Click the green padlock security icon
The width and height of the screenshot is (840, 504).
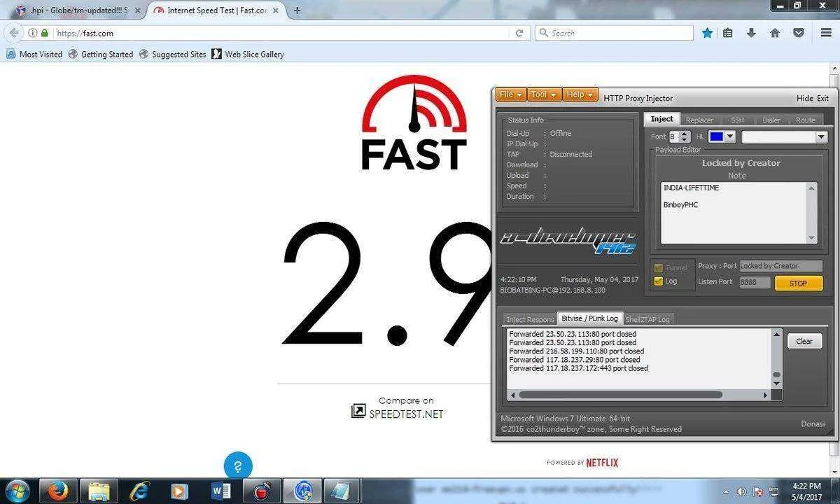pos(45,33)
